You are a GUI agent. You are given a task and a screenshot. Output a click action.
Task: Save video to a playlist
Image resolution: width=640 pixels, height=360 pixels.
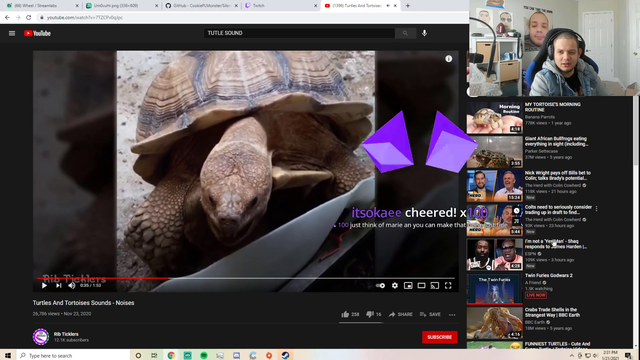pos(430,314)
